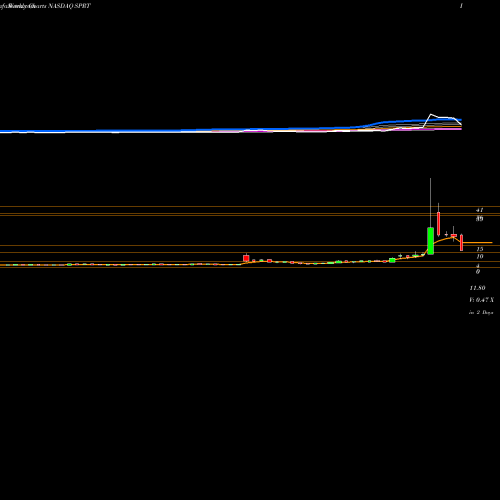Screen dimensions: 500x500
Task: Click the V: 0.47 volume text
Action: pyautogui.click(x=481, y=300)
